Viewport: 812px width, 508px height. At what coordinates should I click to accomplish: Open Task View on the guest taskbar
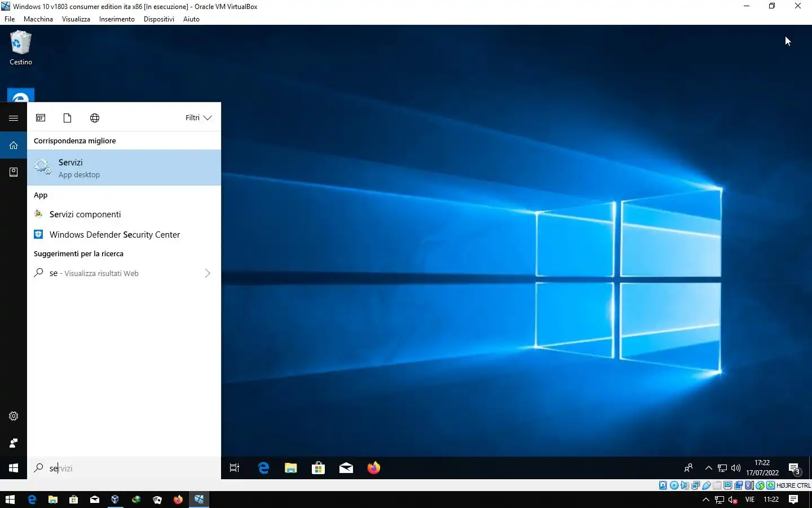tap(235, 468)
